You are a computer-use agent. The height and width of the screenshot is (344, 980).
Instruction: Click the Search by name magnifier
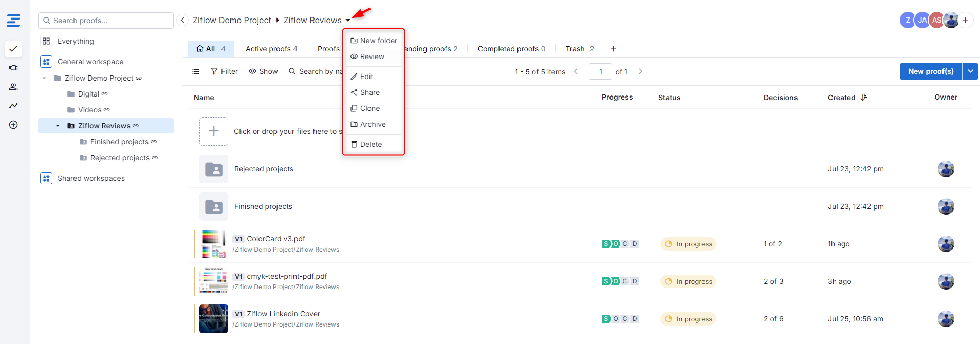point(292,71)
